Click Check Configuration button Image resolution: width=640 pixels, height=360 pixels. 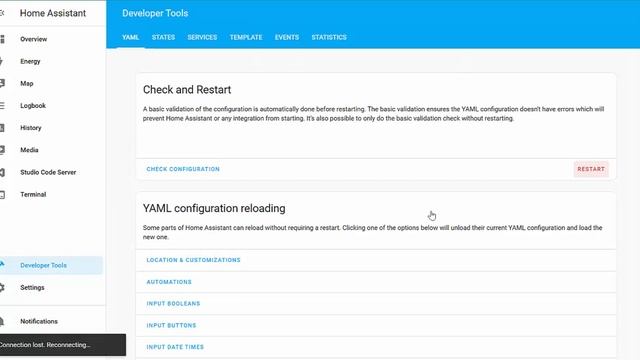pos(183,169)
